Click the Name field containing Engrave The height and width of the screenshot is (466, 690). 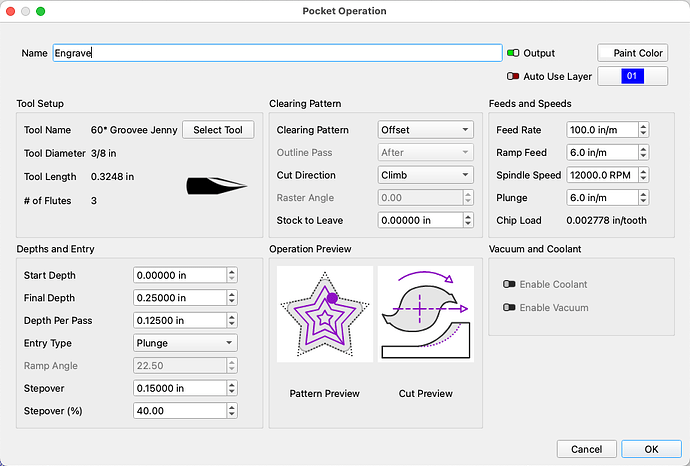277,53
